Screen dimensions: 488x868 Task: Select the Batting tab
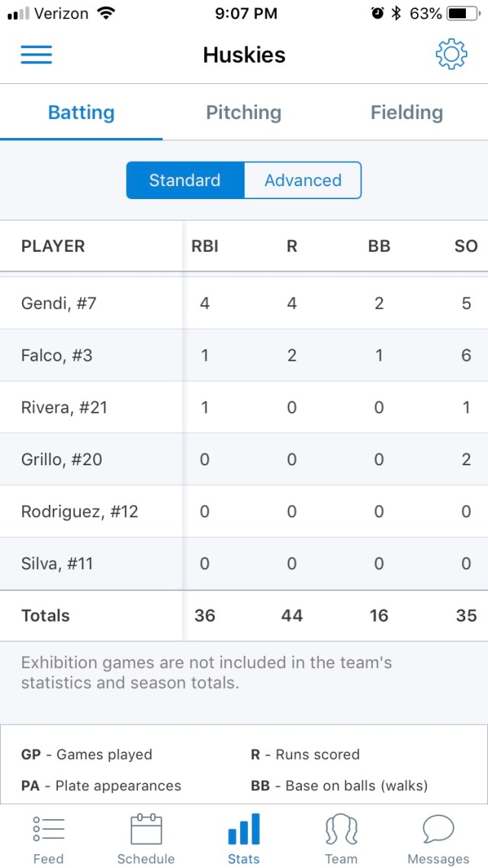click(x=81, y=113)
